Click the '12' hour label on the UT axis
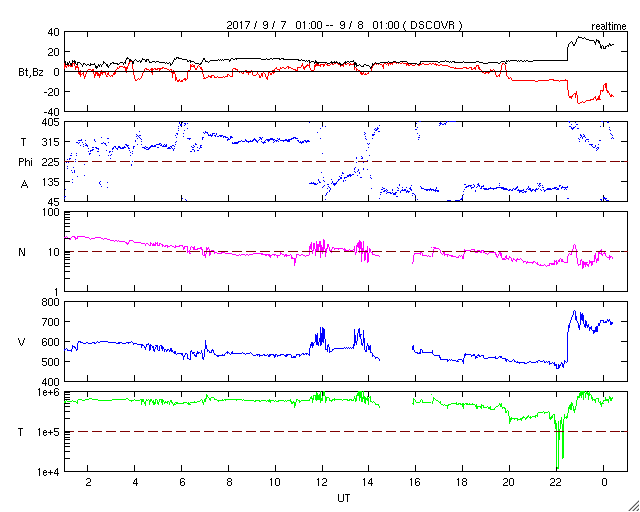The width and height of the screenshot is (640, 512). click(x=322, y=482)
